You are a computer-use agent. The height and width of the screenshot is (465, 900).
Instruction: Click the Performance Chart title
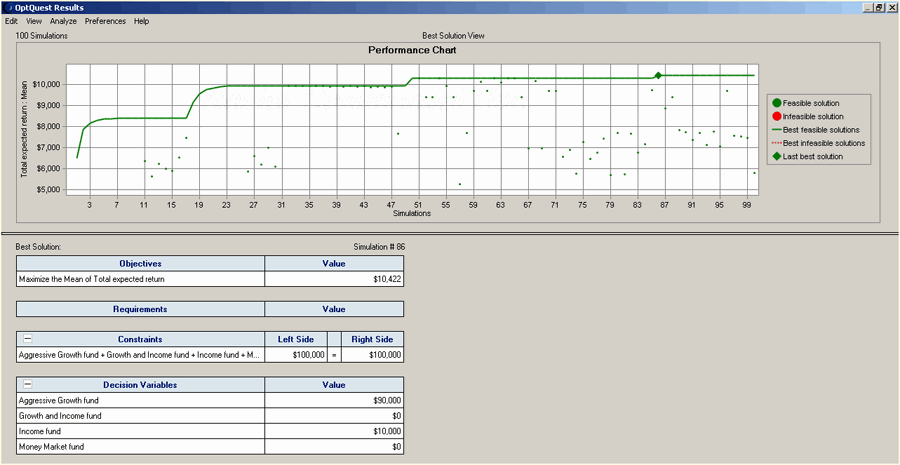pyautogui.click(x=414, y=50)
